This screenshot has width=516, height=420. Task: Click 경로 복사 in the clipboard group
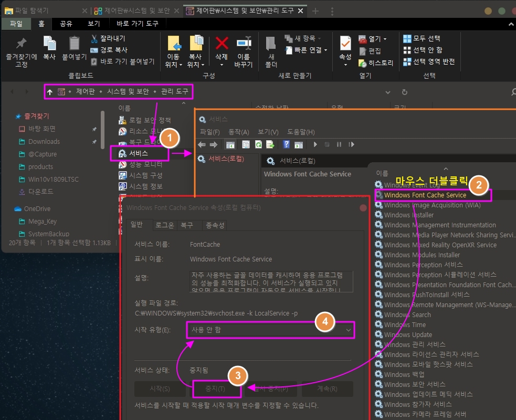[x=109, y=50]
